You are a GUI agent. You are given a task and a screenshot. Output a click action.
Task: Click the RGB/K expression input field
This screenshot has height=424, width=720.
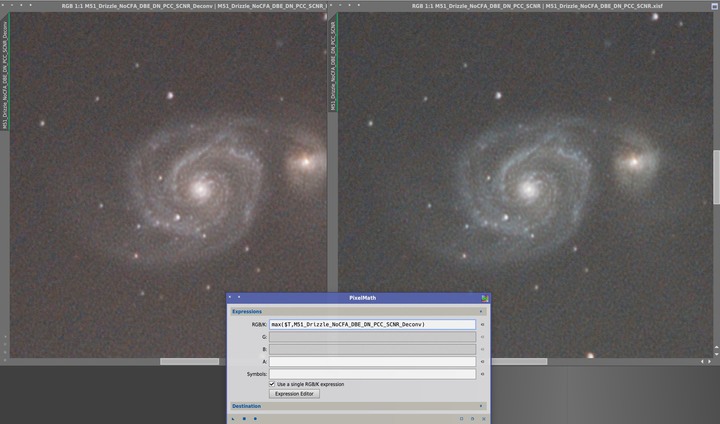coord(372,324)
